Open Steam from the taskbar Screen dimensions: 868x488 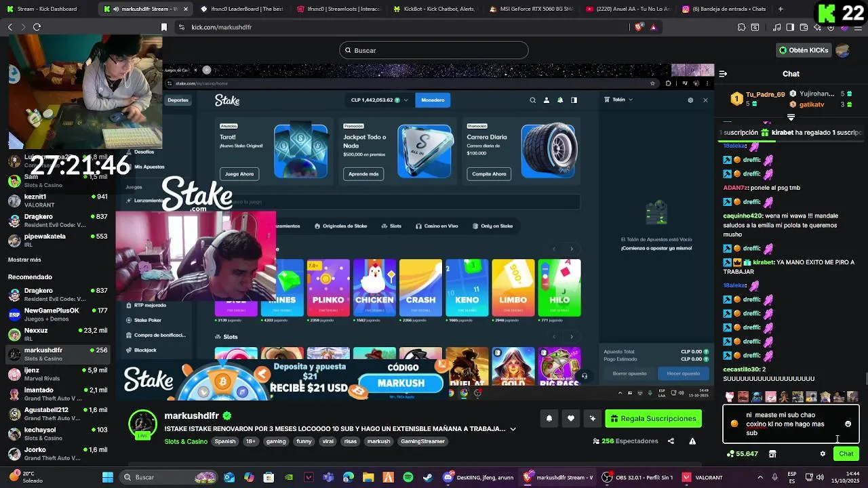pyautogui.click(x=428, y=477)
